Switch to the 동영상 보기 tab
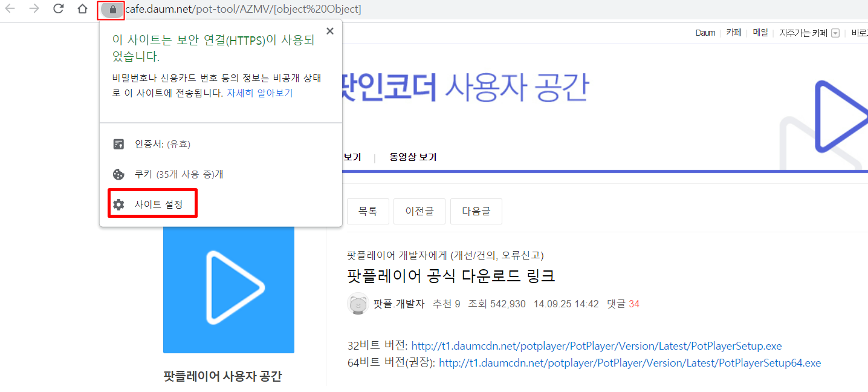The height and width of the screenshot is (392, 868). (x=413, y=157)
